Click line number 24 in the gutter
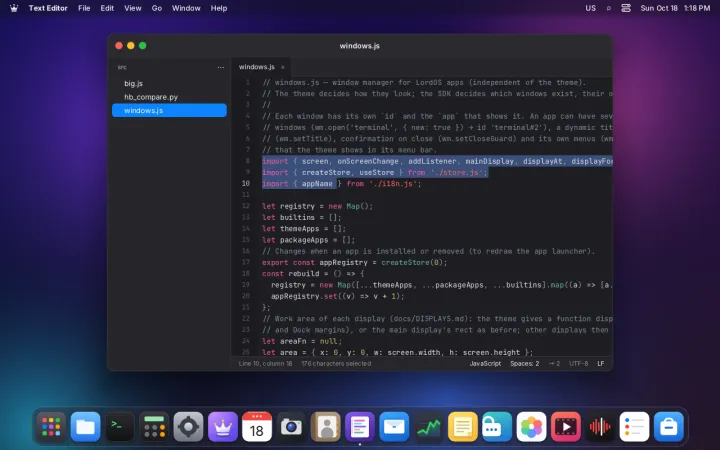 246,341
